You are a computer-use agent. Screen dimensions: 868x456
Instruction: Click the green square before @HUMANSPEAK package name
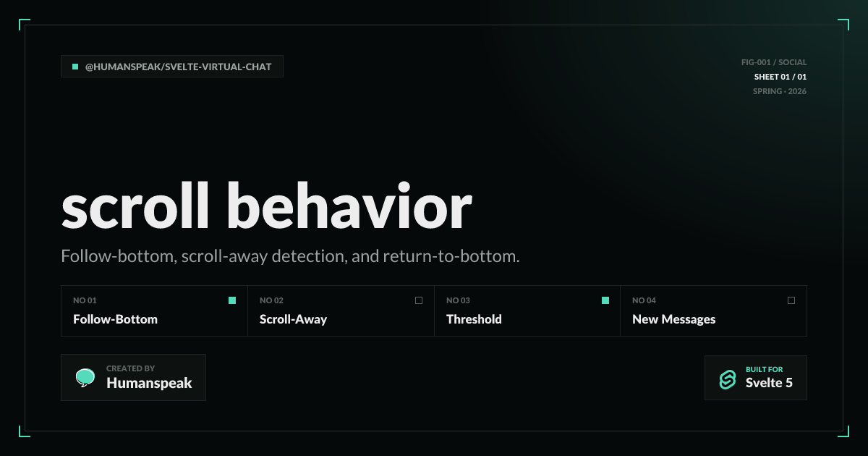[75, 67]
